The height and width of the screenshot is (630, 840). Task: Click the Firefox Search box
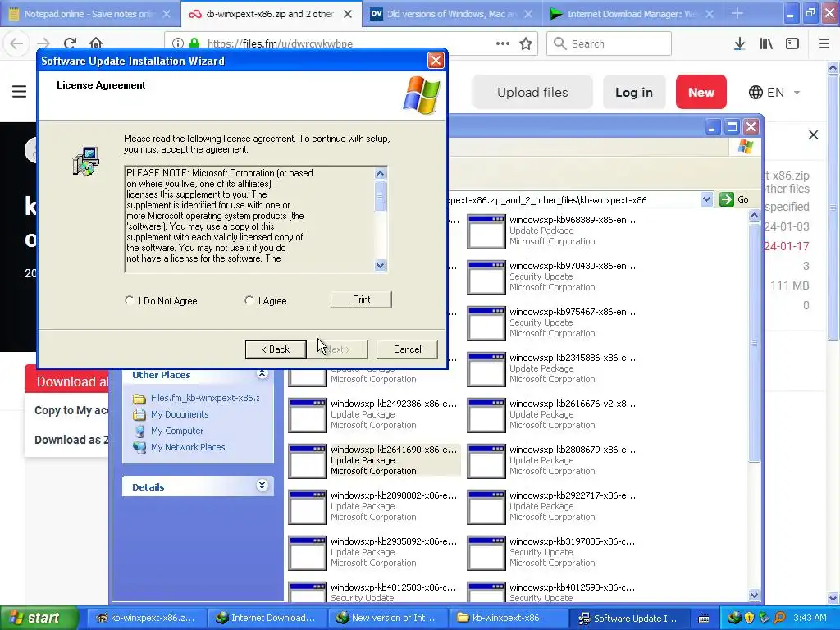point(609,43)
